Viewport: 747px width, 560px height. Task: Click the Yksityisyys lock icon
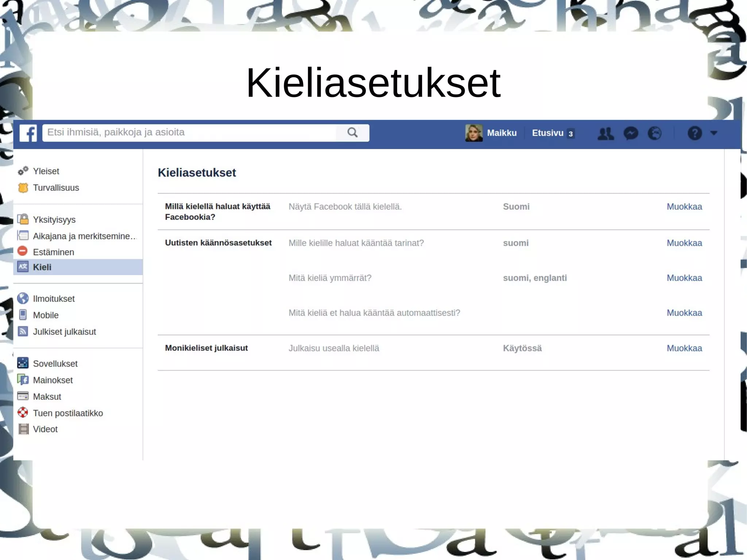point(23,219)
